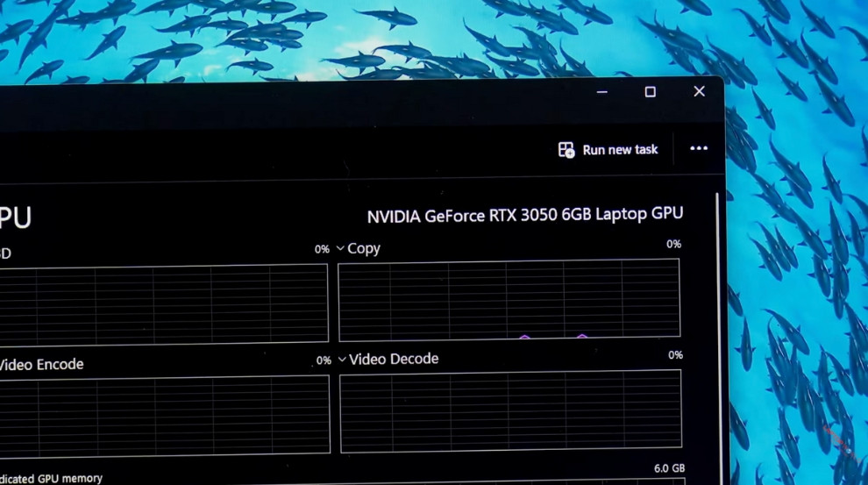Click the Run new task icon
Screen dimensions: 868x485
pyautogui.click(x=566, y=150)
